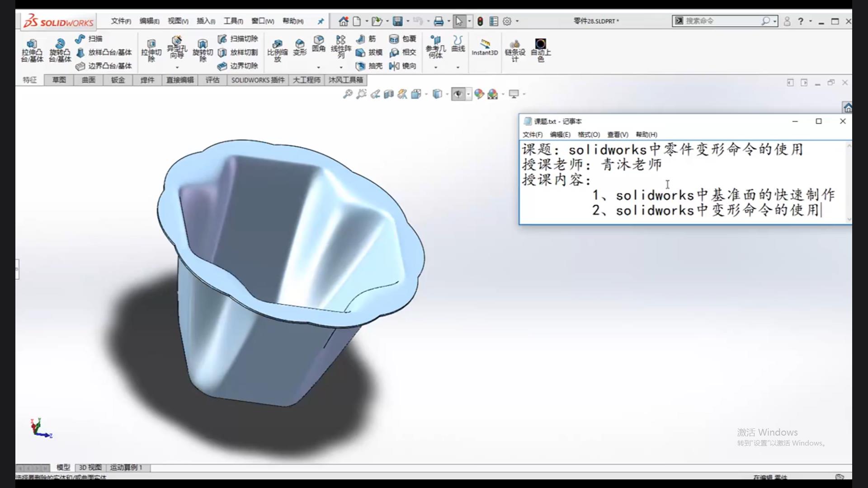868x488 pixels.
Task: Toggle the pin icon on the menu bar
Action: (x=321, y=21)
